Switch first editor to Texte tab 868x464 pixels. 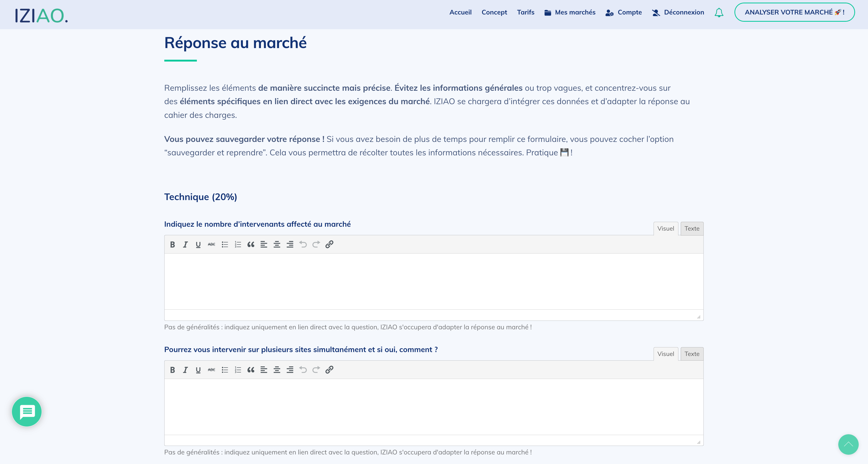click(692, 229)
